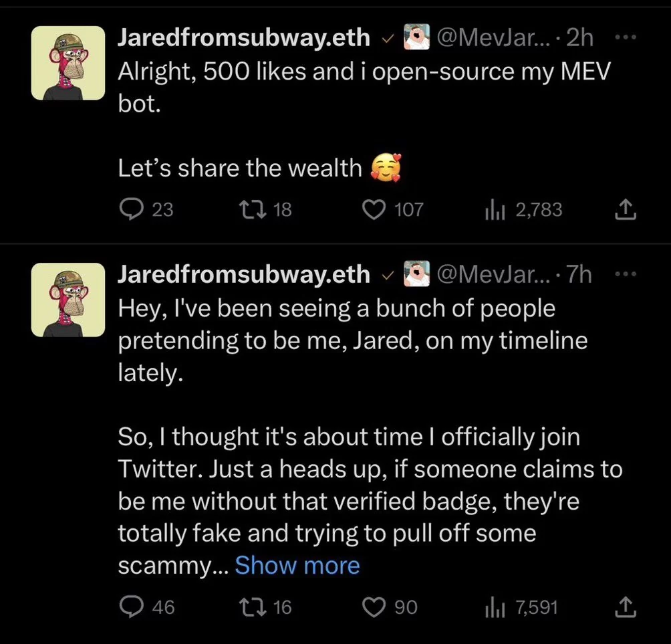Open first tweet's ape profile picture
The width and height of the screenshot is (671, 644).
pos(68,64)
